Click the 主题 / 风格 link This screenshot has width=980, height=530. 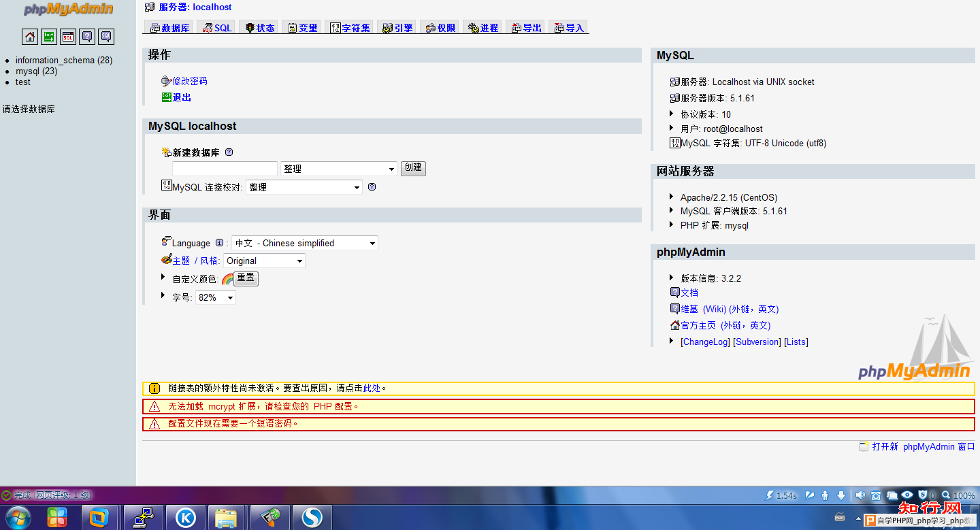[195, 261]
